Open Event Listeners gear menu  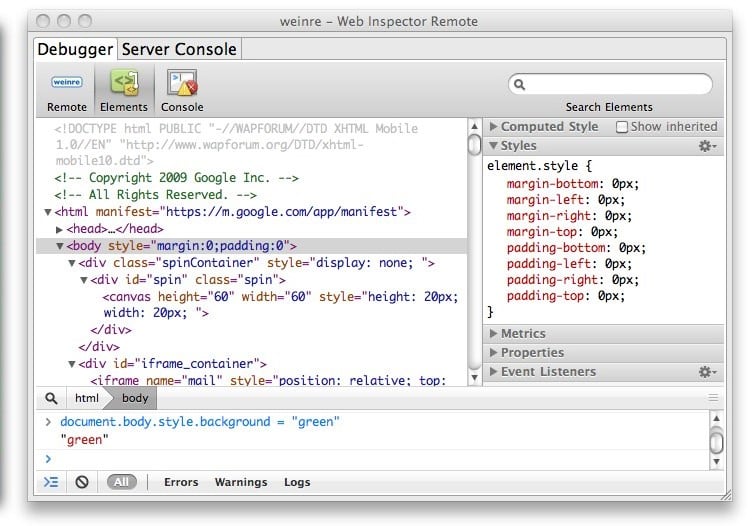[x=707, y=372]
